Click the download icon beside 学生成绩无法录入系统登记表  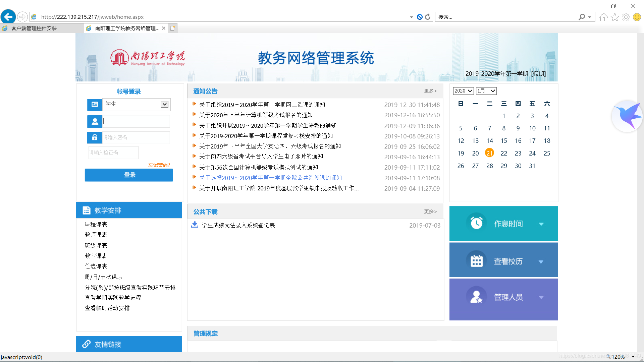coord(195,225)
